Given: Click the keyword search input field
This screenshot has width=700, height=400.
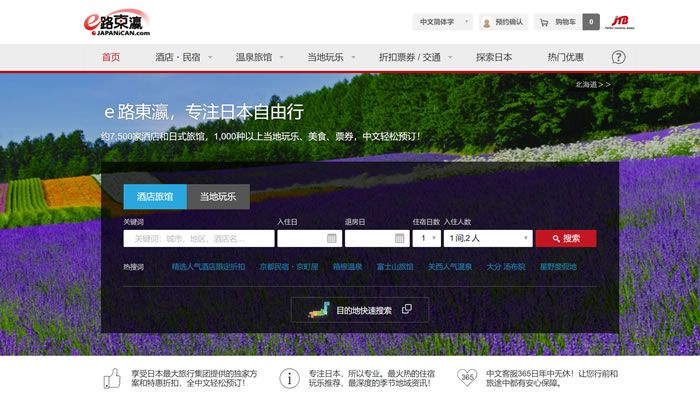Looking at the screenshot, I should coord(198,239).
